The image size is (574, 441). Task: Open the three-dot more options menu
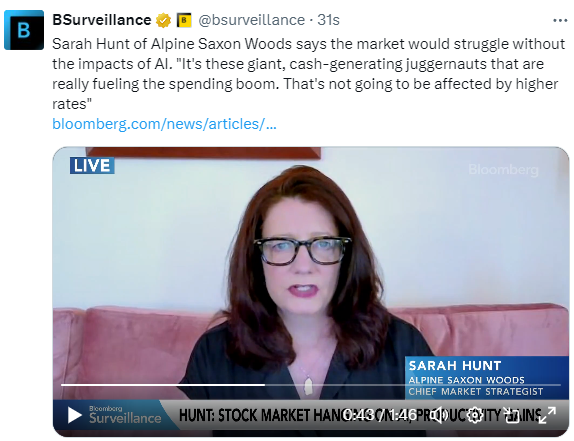[560, 20]
